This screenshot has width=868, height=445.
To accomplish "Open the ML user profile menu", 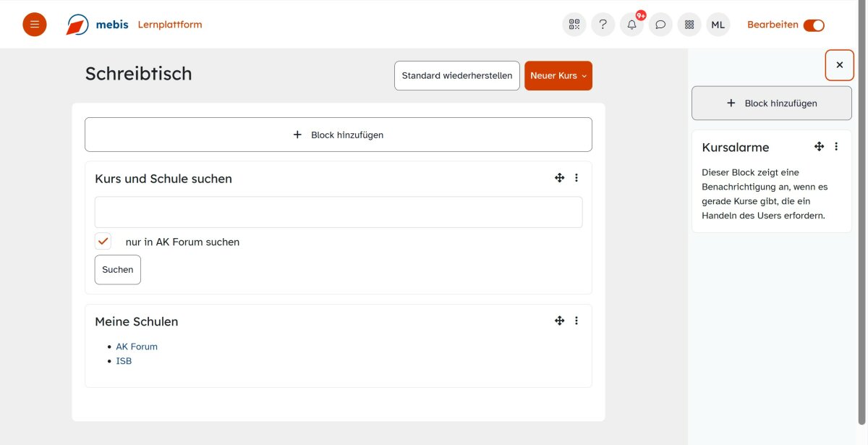I will [718, 25].
